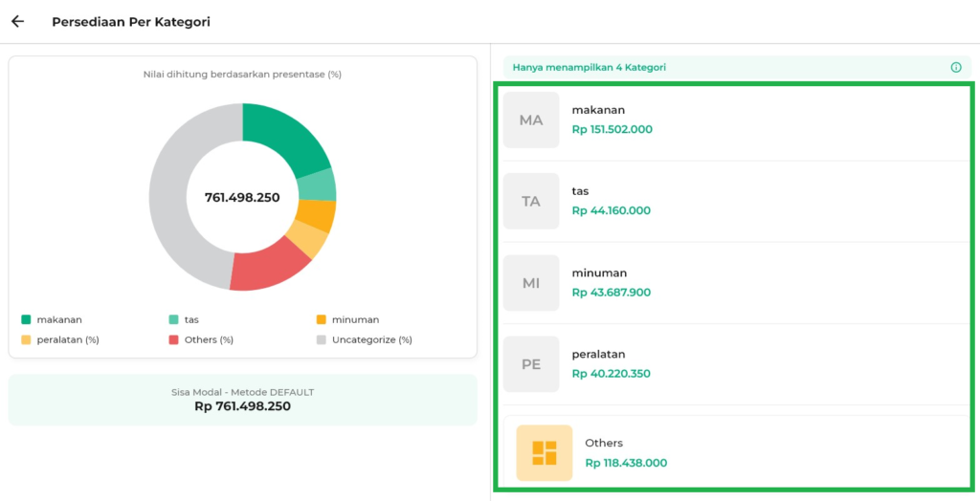Open makanan amount Rp 151.502.000

pyautogui.click(x=612, y=129)
